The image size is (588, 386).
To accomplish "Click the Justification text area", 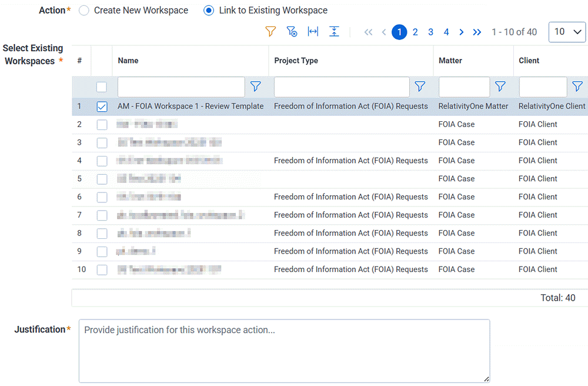I will (x=284, y=350).
